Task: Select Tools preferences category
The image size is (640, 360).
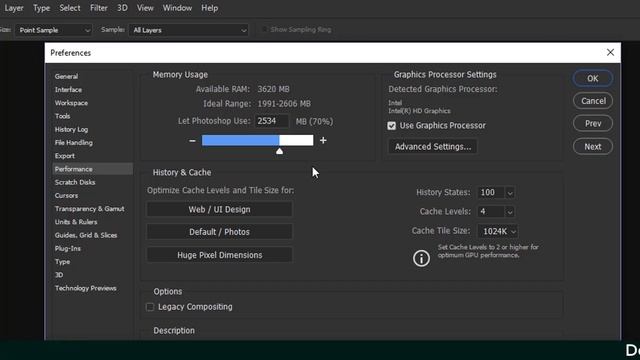Action: click(x=62, y=116)
